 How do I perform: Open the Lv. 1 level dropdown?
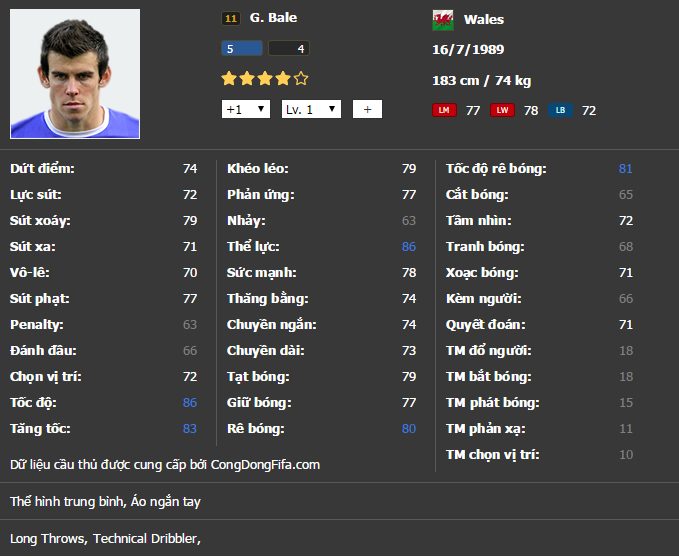coord(311,109)
